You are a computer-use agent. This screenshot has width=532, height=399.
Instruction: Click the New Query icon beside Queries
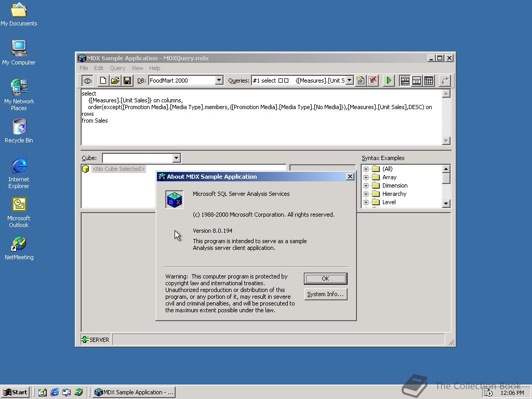click(x=361, y=81)
